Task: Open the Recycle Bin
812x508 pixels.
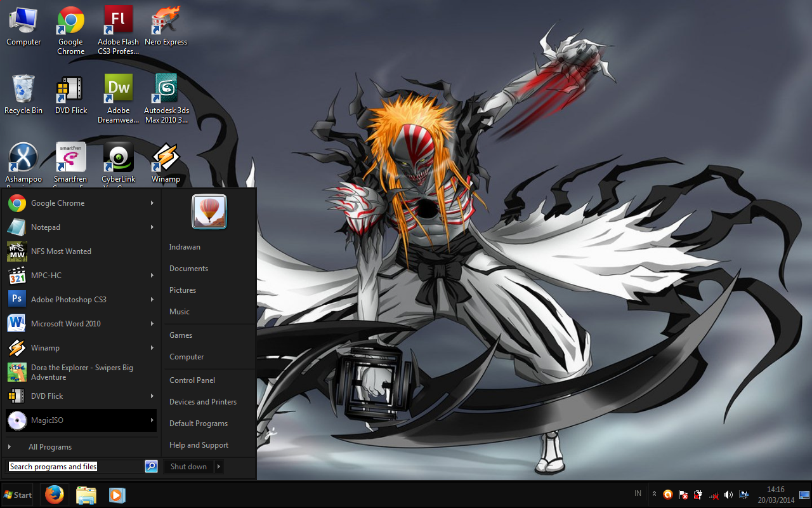Action: [23, 88]
